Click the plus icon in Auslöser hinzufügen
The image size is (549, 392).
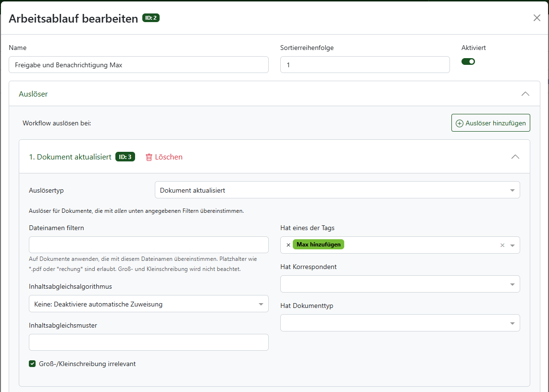(460, 123)
